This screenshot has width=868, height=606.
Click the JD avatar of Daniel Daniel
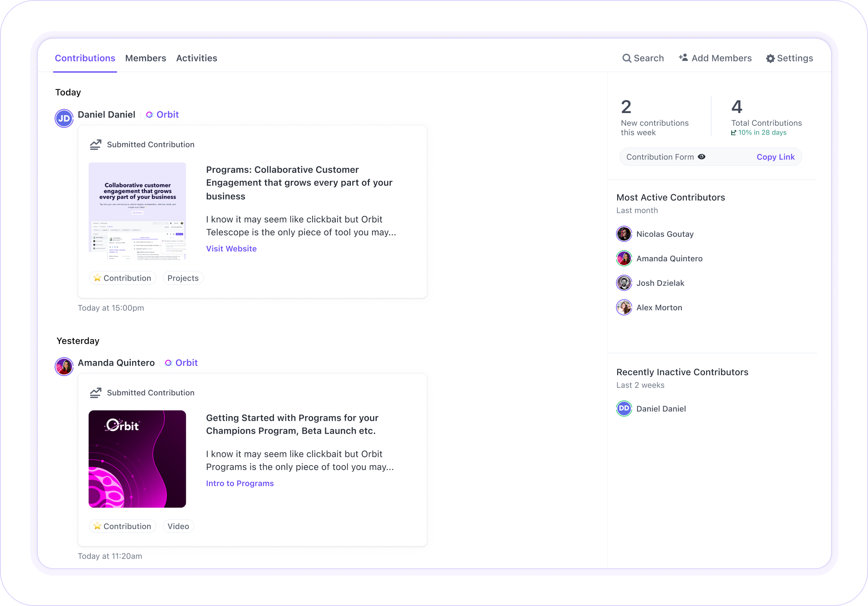(64, 118)
